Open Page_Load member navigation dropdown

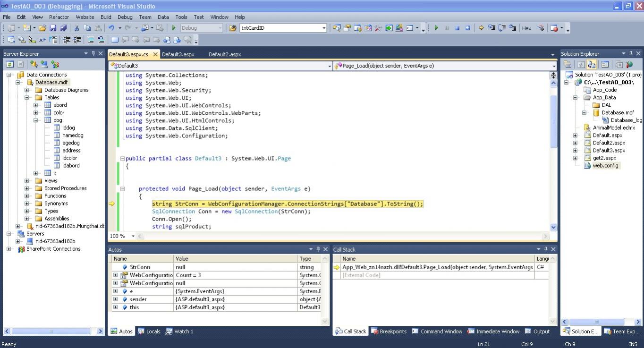coord(554,66)
